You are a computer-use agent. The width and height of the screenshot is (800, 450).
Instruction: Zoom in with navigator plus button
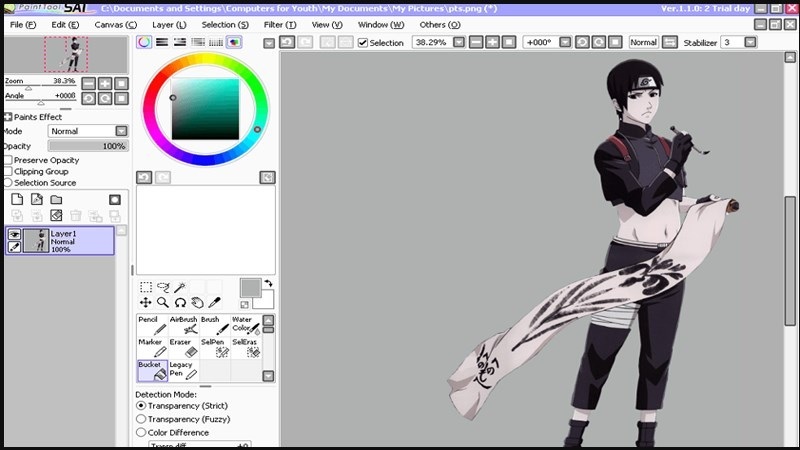pyautogui.click(x=105, y=84)
